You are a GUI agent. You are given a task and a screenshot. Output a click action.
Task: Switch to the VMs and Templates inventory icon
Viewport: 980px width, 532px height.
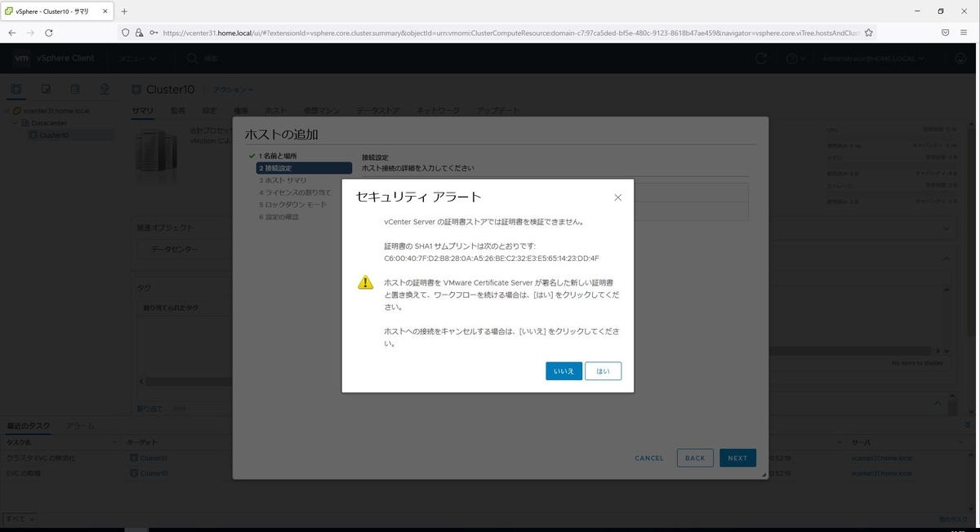coord(46,90)
